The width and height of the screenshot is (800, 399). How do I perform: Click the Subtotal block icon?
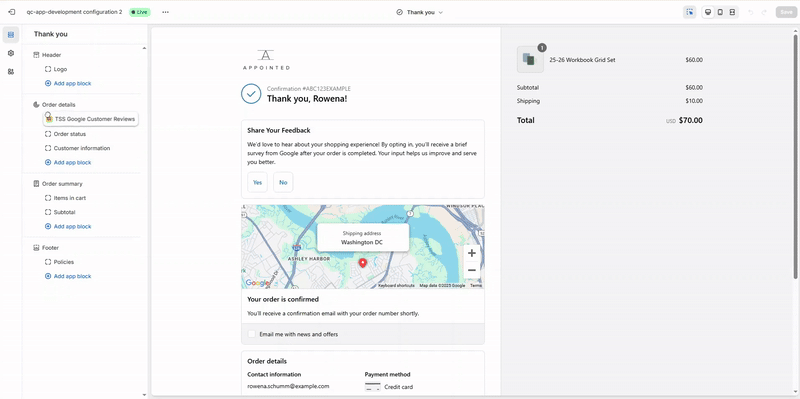48,212
